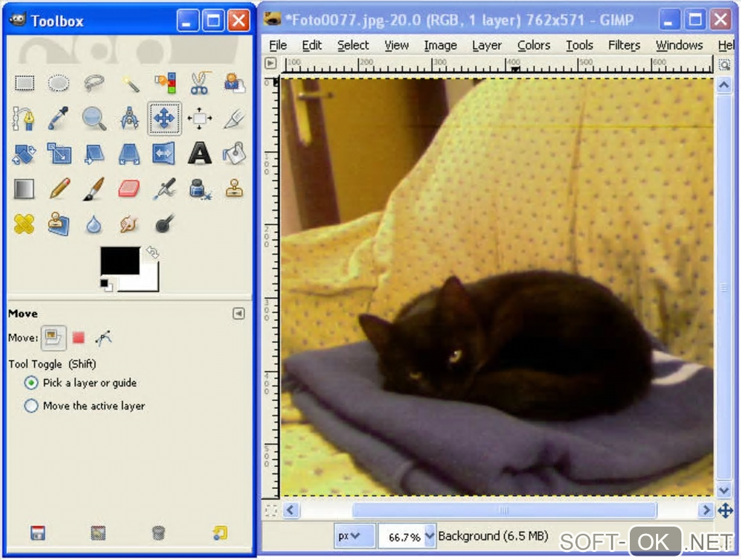The height and width of the screenshot is (560, 741).
Task: Select the Perspective tool
Action: (x=129, y=154)
